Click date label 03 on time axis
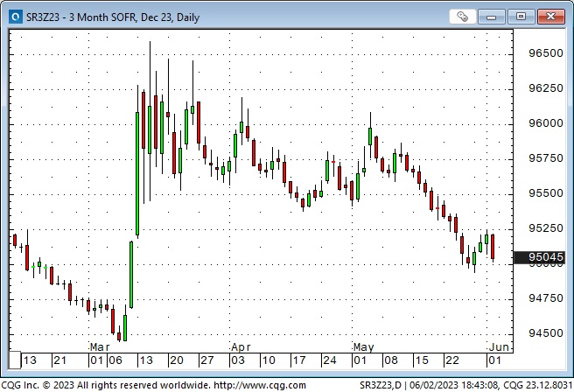Screen dimensions: 574x392 pyautogui.click(x=238, y=360)
